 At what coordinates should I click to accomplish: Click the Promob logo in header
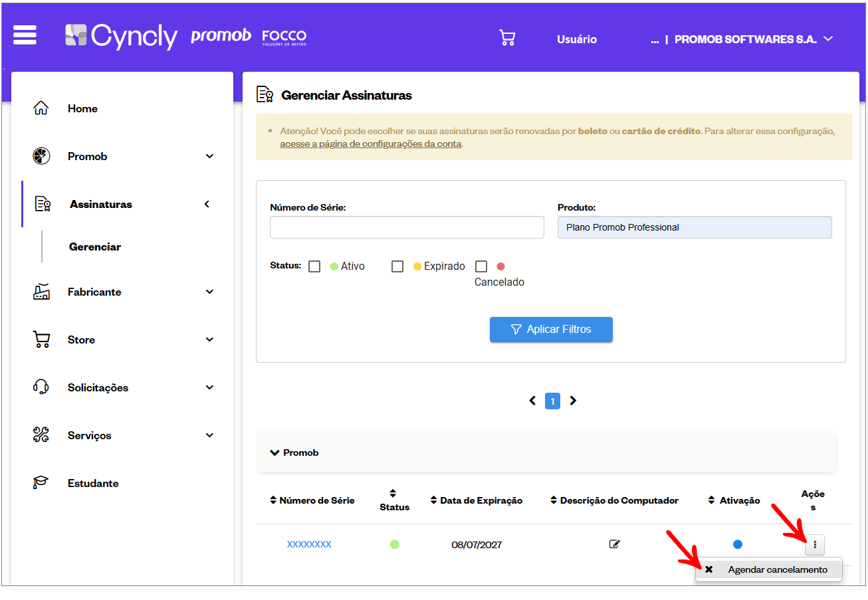point(221,36)
